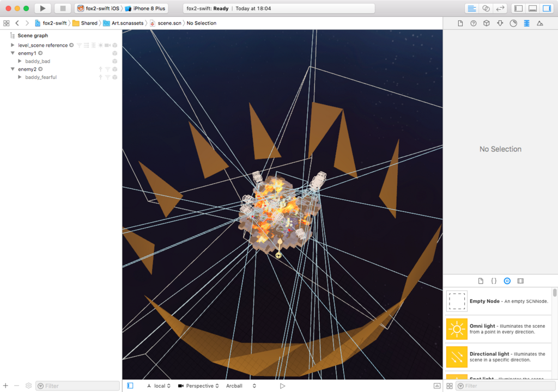The image size is (558, 392).
Task: Expand baddy_bad node
Action: pos(20,61)
